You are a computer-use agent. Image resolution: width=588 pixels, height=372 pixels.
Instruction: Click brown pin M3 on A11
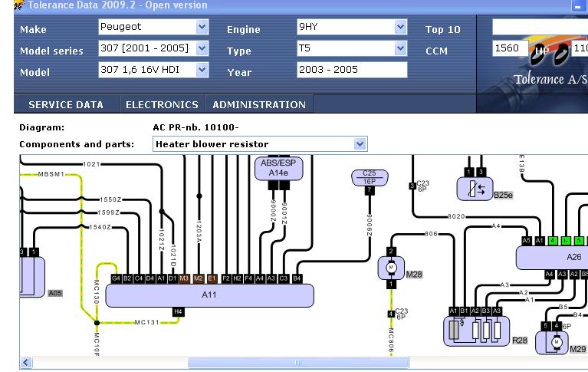(184, 278)
